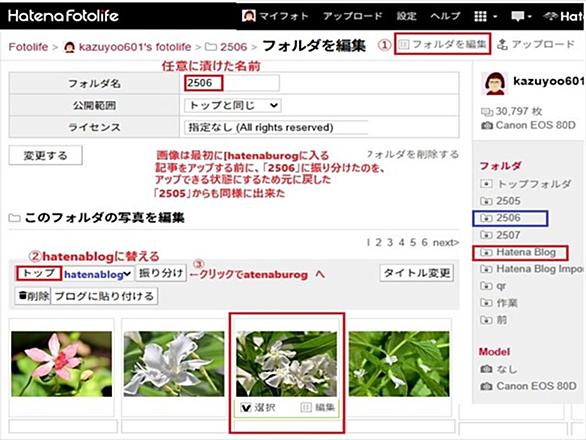The width and height of the screenshot is (586, 440).
Task: Select the pink flower thumbnail
Action: point(62,364)
